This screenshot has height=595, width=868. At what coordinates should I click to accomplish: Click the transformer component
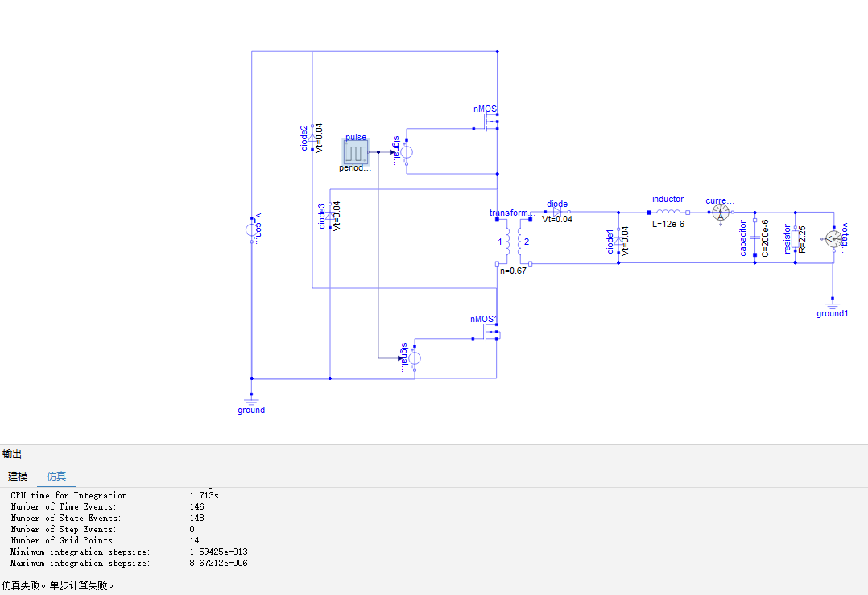(514, 242)
